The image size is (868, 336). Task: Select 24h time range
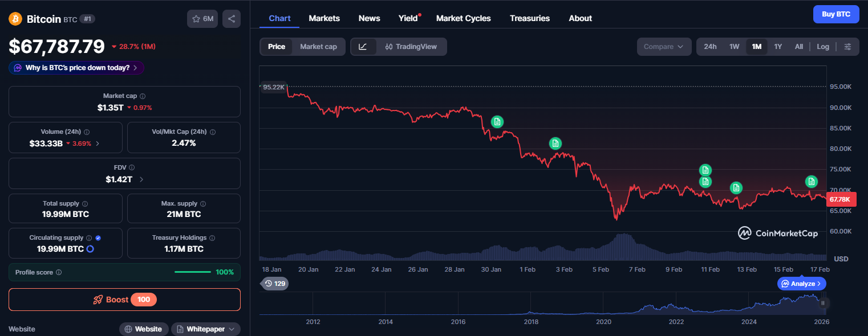(x=710, y=47)
